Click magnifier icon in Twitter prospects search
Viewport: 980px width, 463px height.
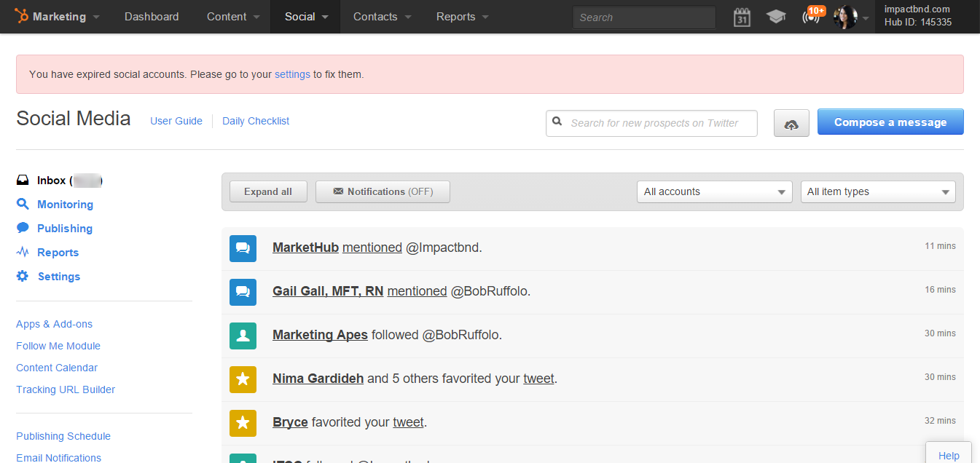557,122
